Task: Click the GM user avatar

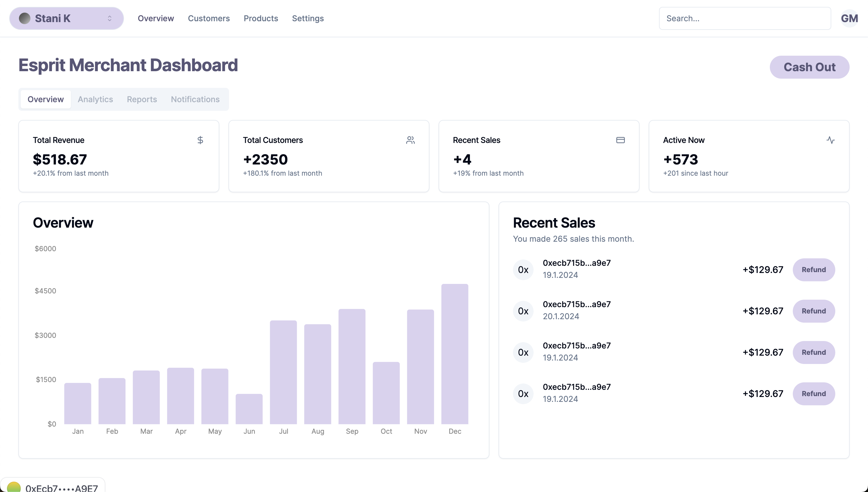Action: [849, 18]
